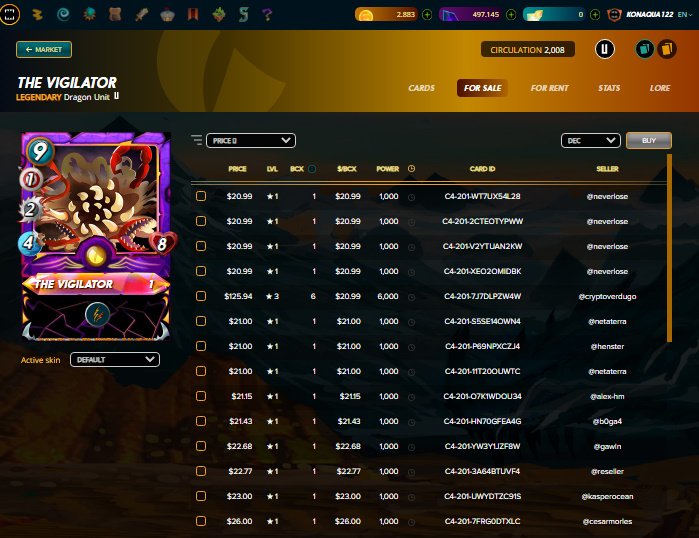699x538 pixels.
Task: Open the green land plot icon
Action: tap(219, 14)
